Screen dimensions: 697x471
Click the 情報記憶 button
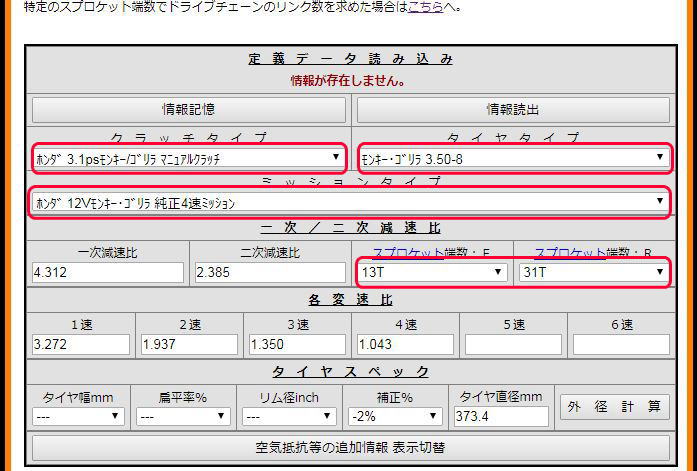pos(189,109)
